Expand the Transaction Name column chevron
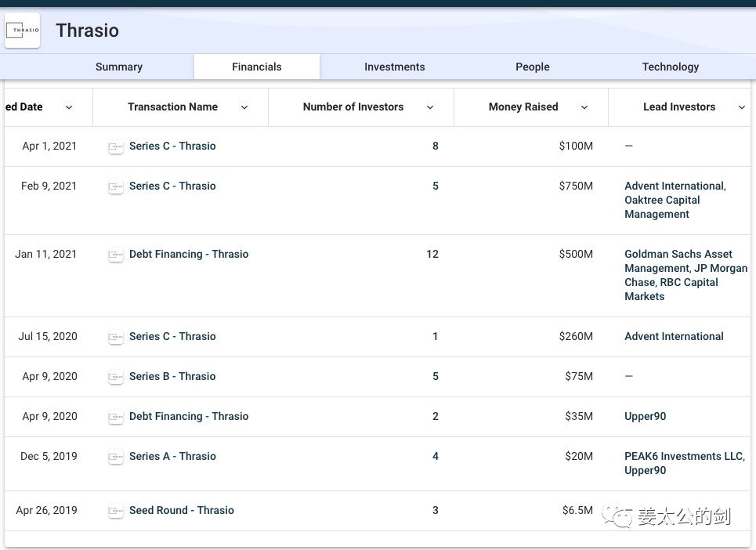This screenshot has width=756, height=550. (x=244, y=107)
